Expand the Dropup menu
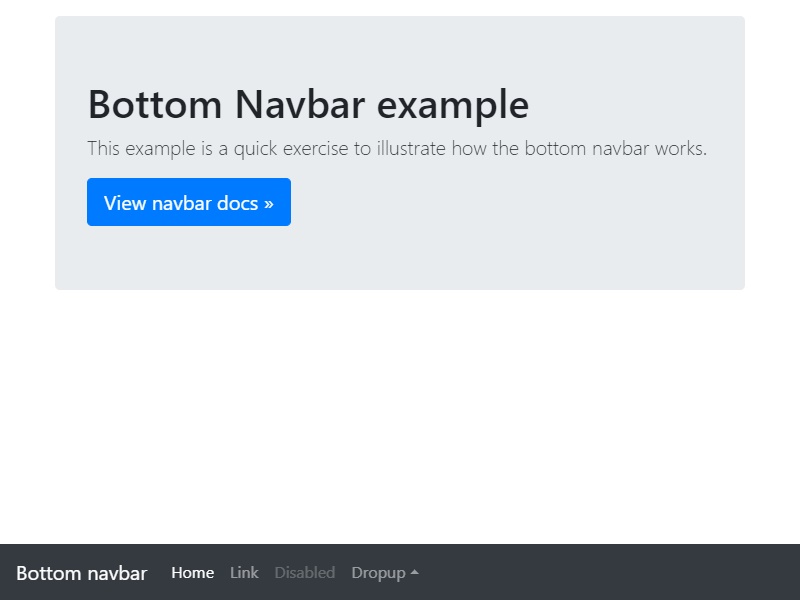800x600 pixels. pos(384,573)
